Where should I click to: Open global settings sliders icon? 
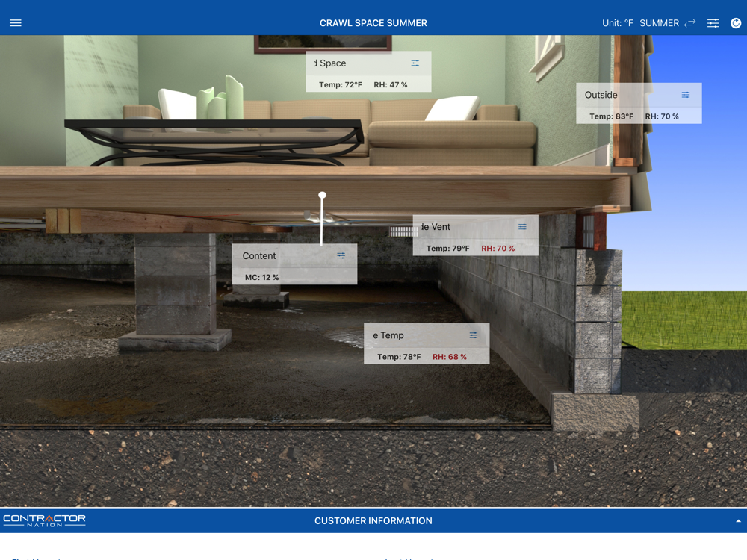coord(713,23)
